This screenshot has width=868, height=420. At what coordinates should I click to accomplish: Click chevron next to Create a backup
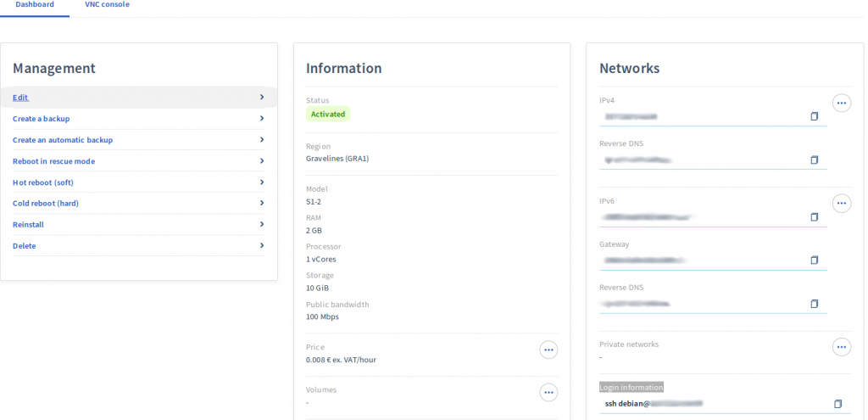pyautogui.click(x=261, y=118)
